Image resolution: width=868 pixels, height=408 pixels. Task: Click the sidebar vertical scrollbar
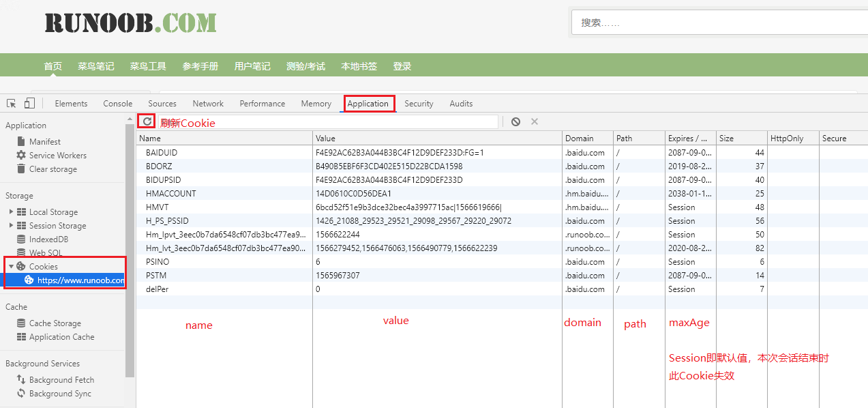coord(130,250)
